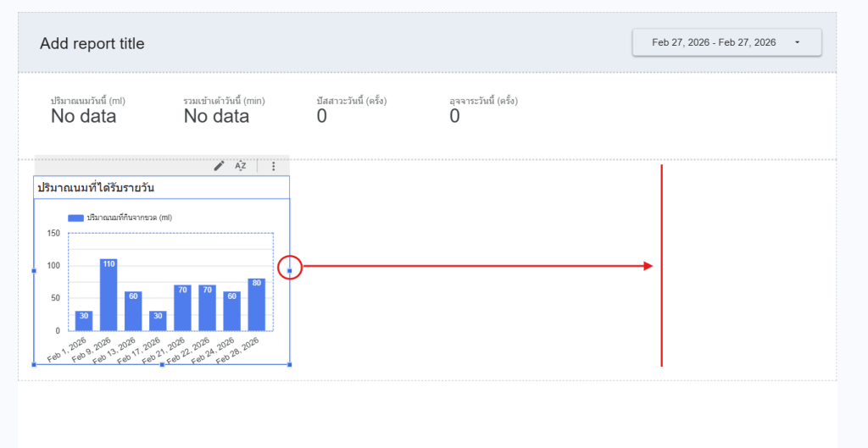868x448 pixels.
Task: Select the ปัสสาวะวันนี้ (ครั้ง) scorecard
Action: click(x=351, y=110)
